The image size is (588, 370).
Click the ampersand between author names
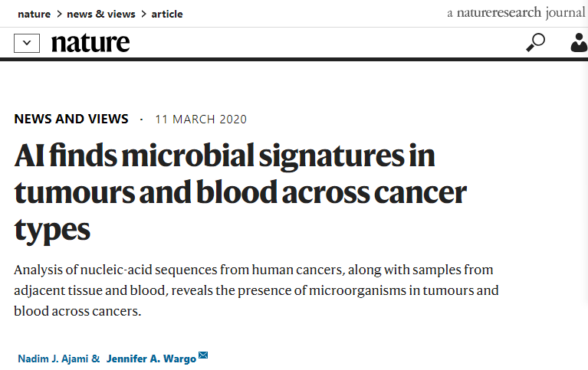tap(96, 359)
